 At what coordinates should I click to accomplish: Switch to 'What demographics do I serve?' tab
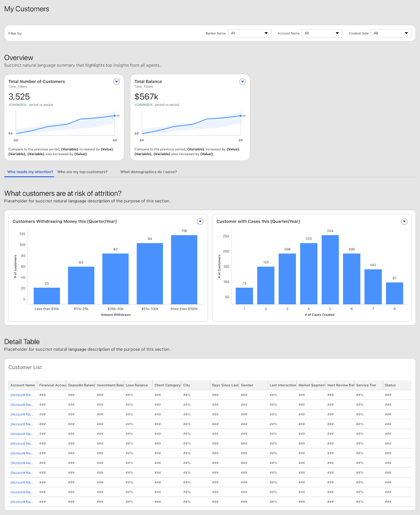tap(148, 172)
